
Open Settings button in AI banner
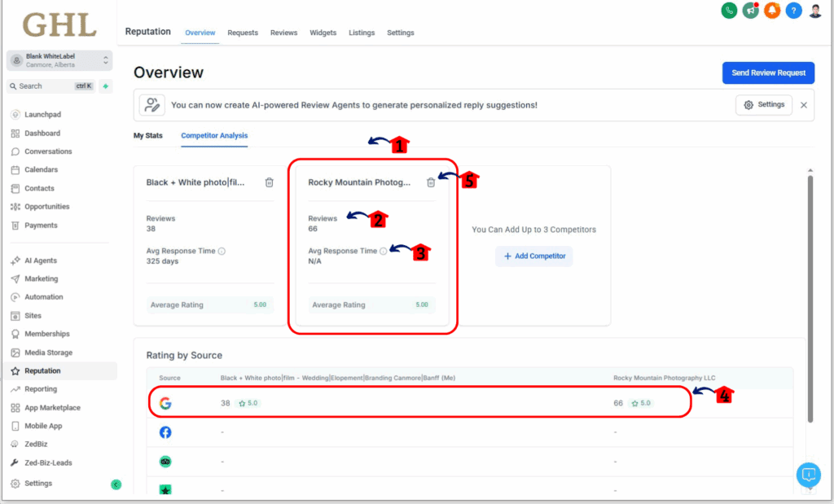[764, 105]
